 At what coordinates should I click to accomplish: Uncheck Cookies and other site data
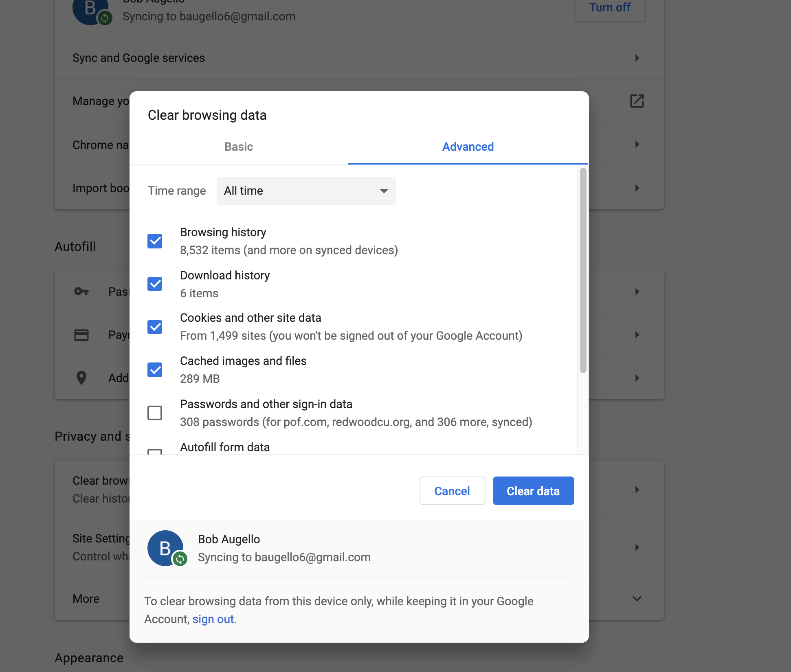click(x=155, y=327)
